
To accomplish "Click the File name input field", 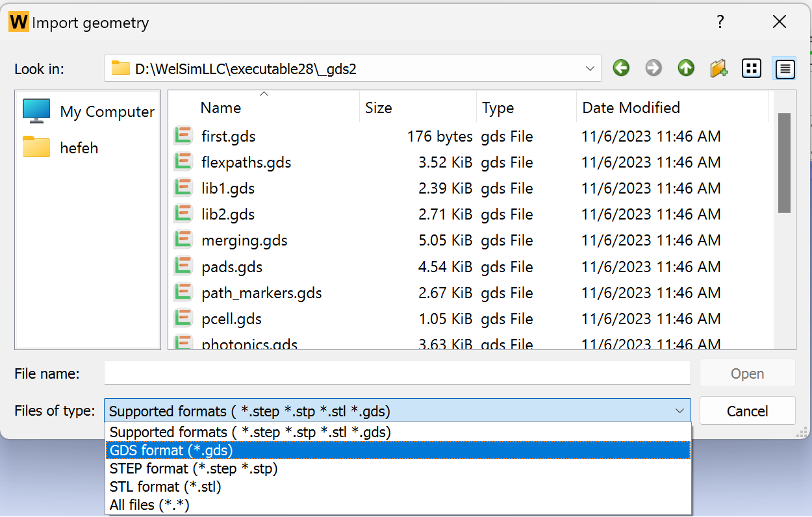I will pyautogui.click(x=397, y=373).
